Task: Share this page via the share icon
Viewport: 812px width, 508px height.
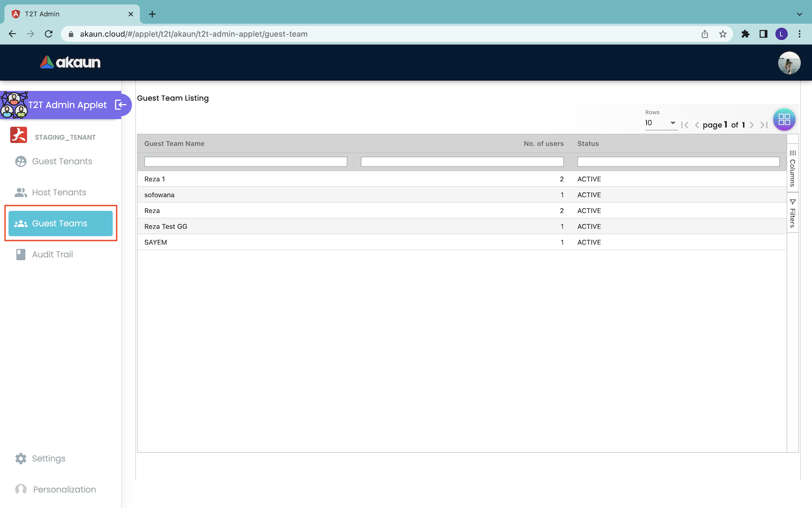Action: click(705, 34)
